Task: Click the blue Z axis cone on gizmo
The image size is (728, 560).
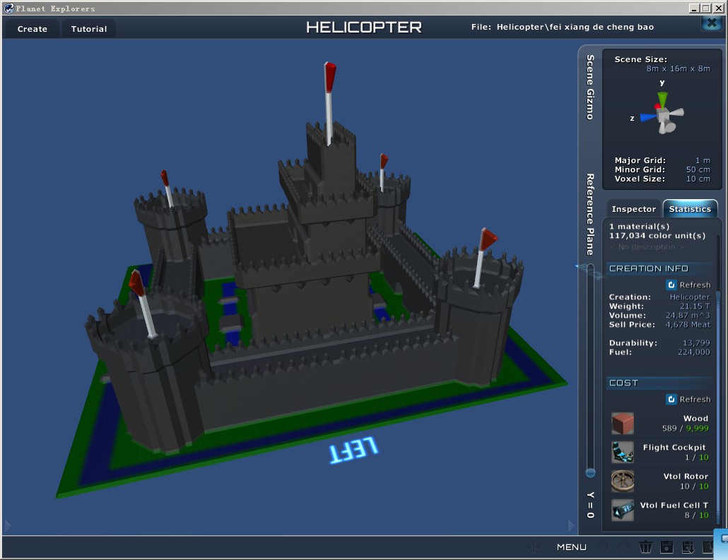Action: point(648,117)
